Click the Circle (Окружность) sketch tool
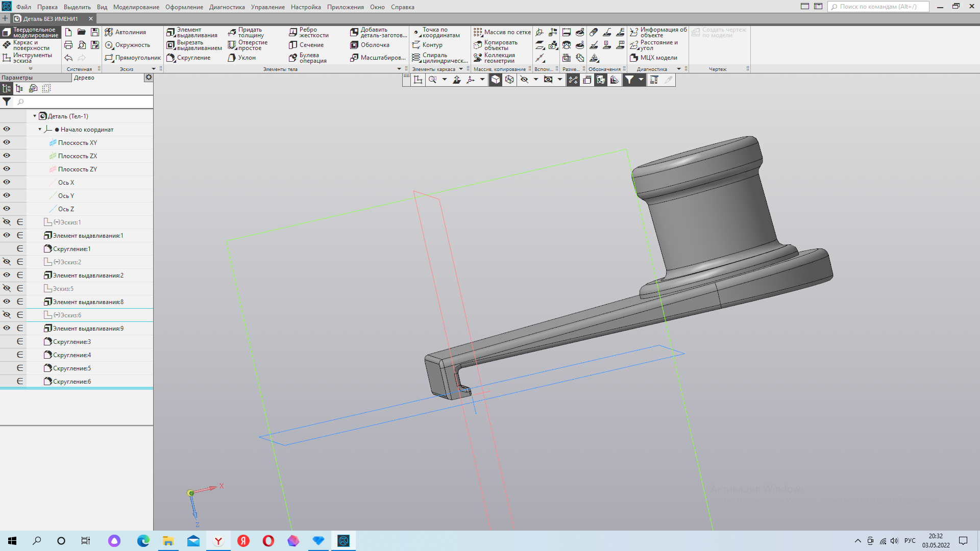The width and height of the screenshot is (980, 551). point(109,45)
